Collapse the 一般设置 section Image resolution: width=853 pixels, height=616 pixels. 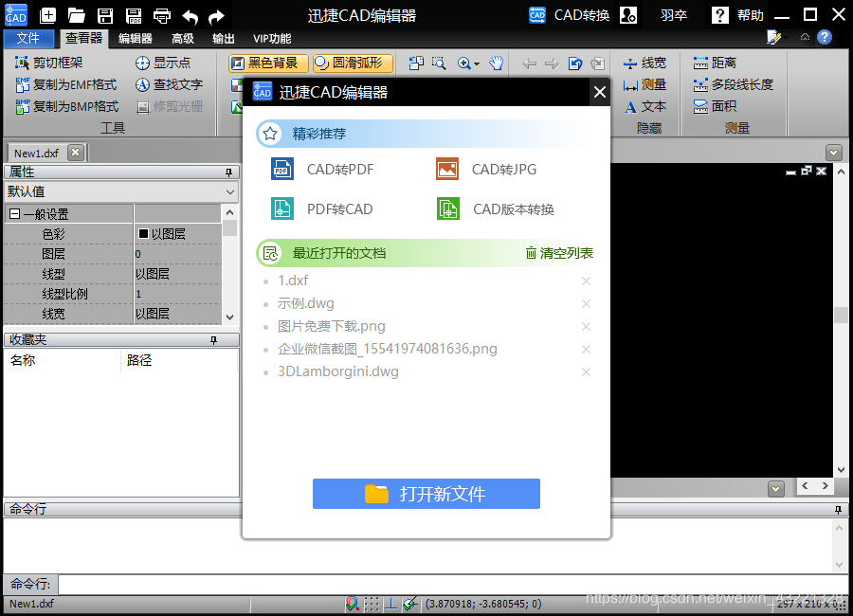click(x=14, y=214)
